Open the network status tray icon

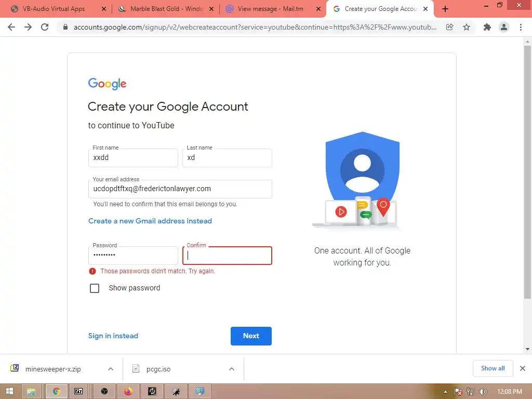[x=471, y=392]
